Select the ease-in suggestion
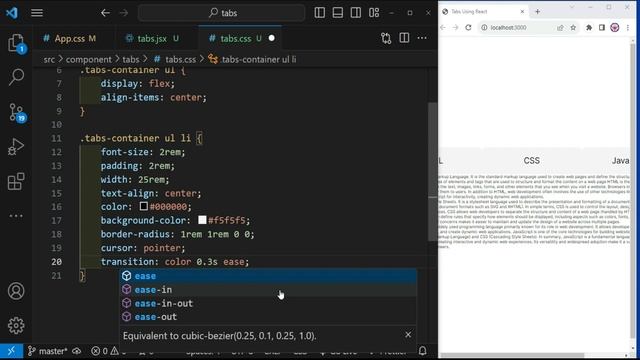Image resolution: width=640 pixels, height=360 pixels. (x=268, y=290)
